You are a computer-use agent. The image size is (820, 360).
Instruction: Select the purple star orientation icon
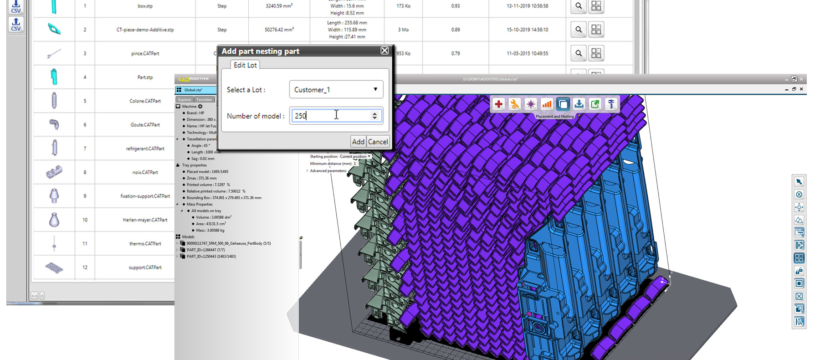[x=531, y=104]
